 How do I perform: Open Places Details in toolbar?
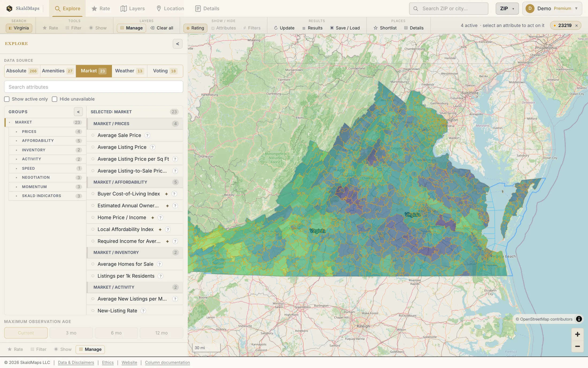pyautogui.click(x=414, y=28)
